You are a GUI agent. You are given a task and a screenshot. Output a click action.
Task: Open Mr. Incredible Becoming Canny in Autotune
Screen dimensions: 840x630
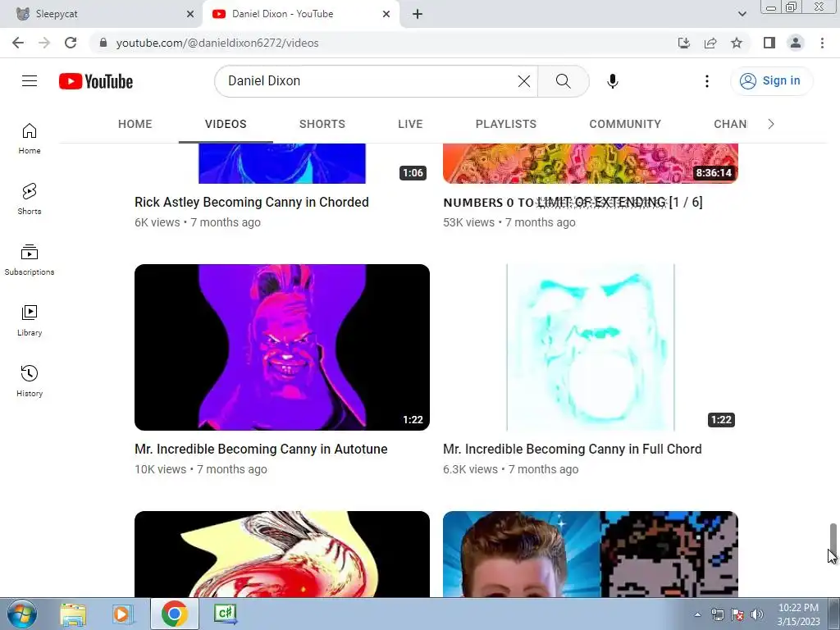click(261, 449)
